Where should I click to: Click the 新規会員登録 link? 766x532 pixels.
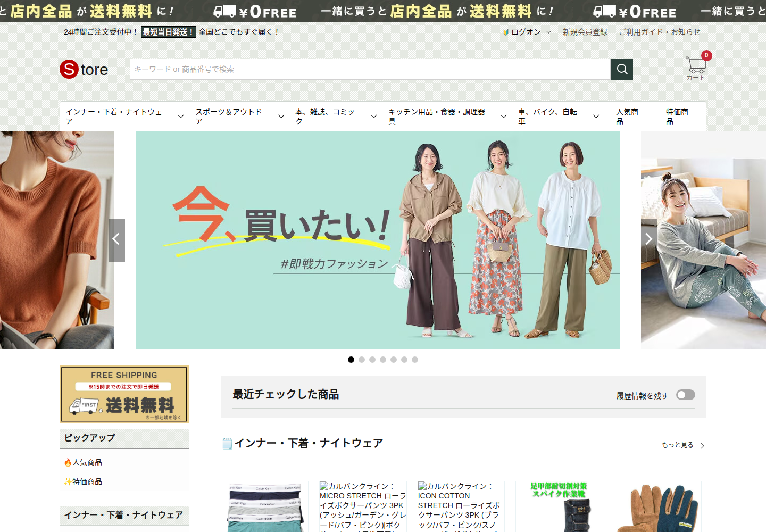pyautogui.click(x=585, y=32)
